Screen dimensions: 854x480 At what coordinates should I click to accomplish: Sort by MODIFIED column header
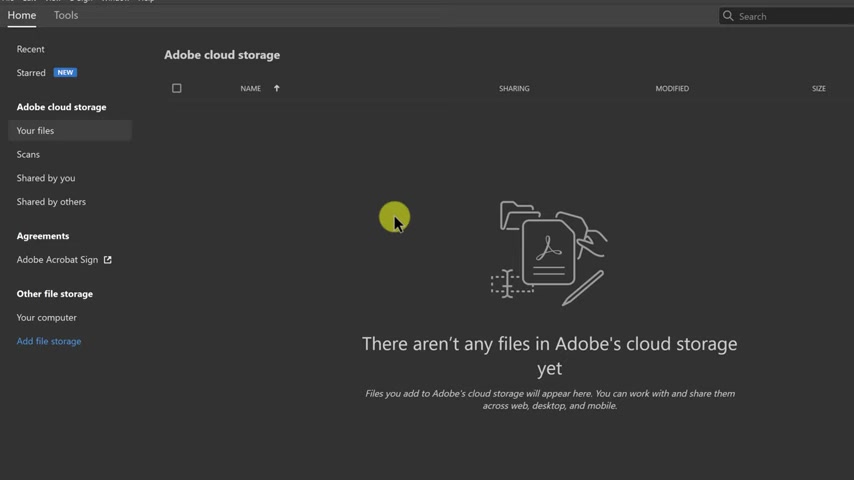[x=672, y=88]
